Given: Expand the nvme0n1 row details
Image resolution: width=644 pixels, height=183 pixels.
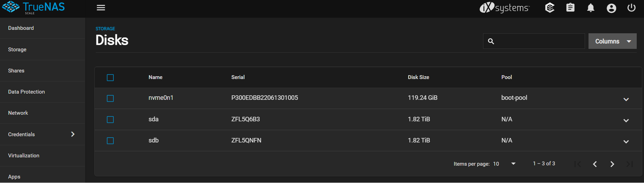Looking at the screenshot, I should coord(626,99).
